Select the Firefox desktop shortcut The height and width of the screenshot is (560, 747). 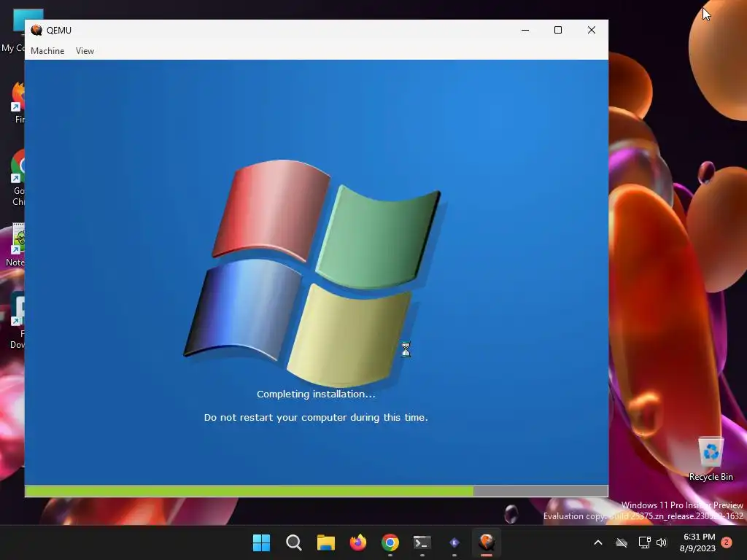click(x=18, y=102)
